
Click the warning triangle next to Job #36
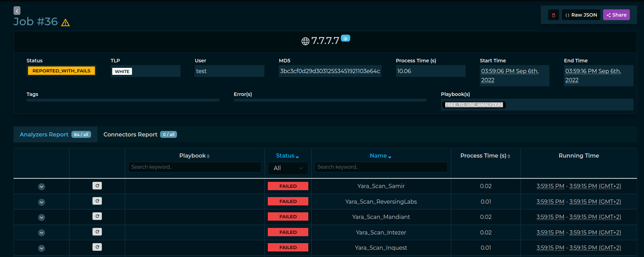pyautogui.click(x=65, y=23)
